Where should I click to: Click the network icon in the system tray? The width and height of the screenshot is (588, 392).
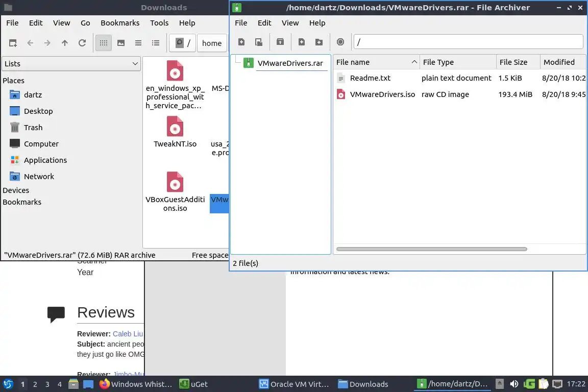click(x=557, y=384)
